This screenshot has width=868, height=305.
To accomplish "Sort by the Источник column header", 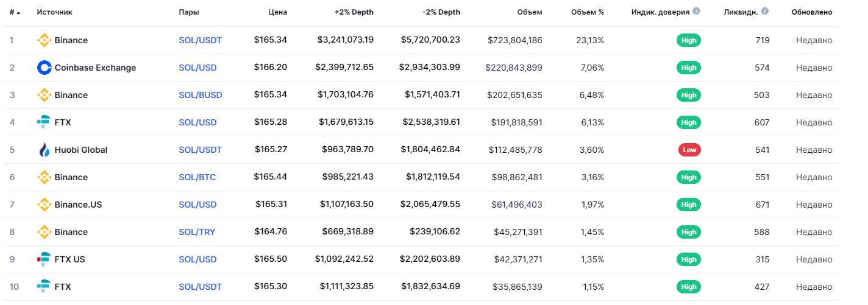I will click(54, 12).
